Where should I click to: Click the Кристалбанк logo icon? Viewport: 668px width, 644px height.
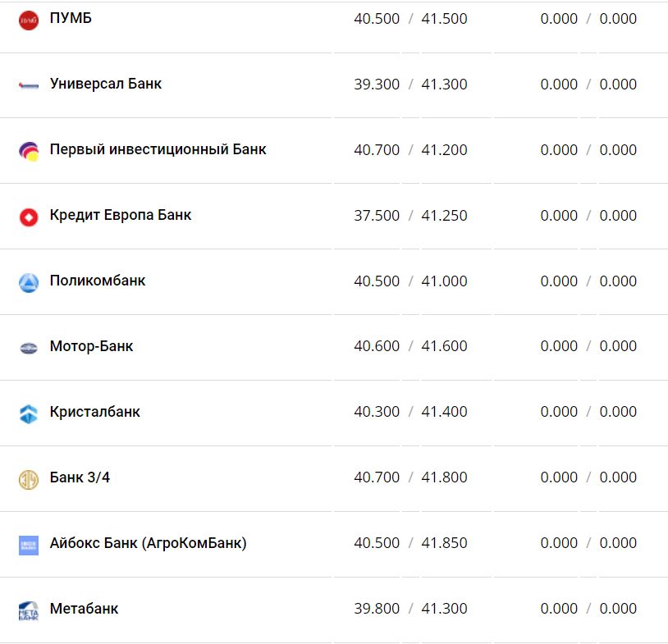(x=29, y=413)
